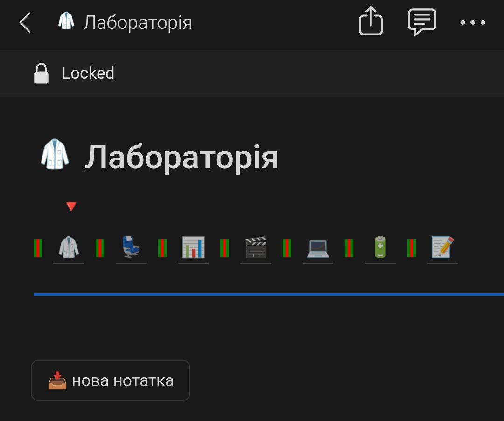Click the нова нотатка button

point(111,380)
